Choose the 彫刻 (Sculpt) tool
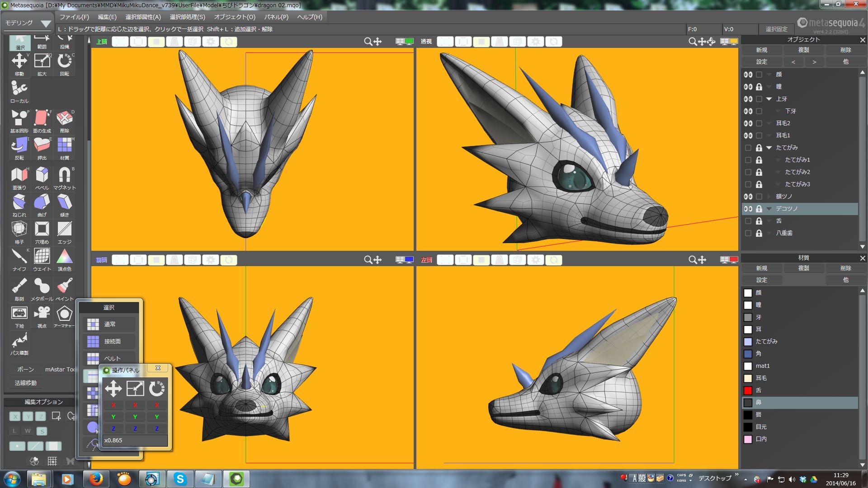The width and height of the screenshot is (868, 488). [19, 289]
